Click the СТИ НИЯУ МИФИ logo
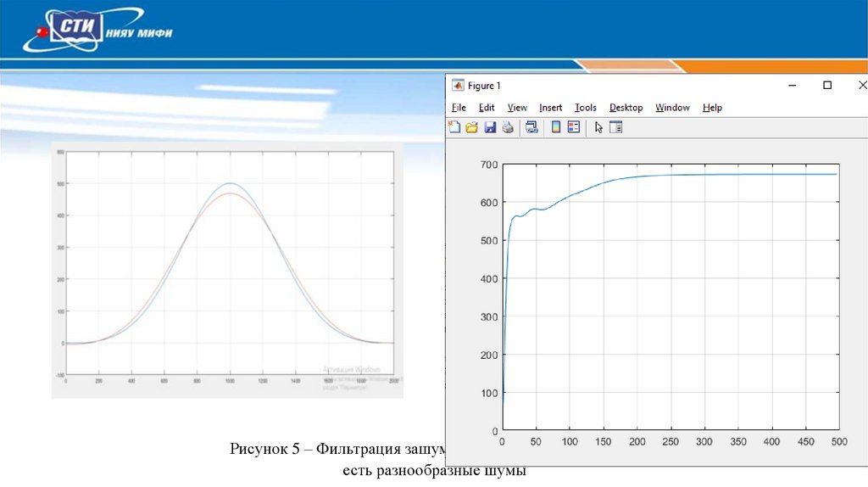The width and height of the screenshot is (868, 487). pos(97,30)
